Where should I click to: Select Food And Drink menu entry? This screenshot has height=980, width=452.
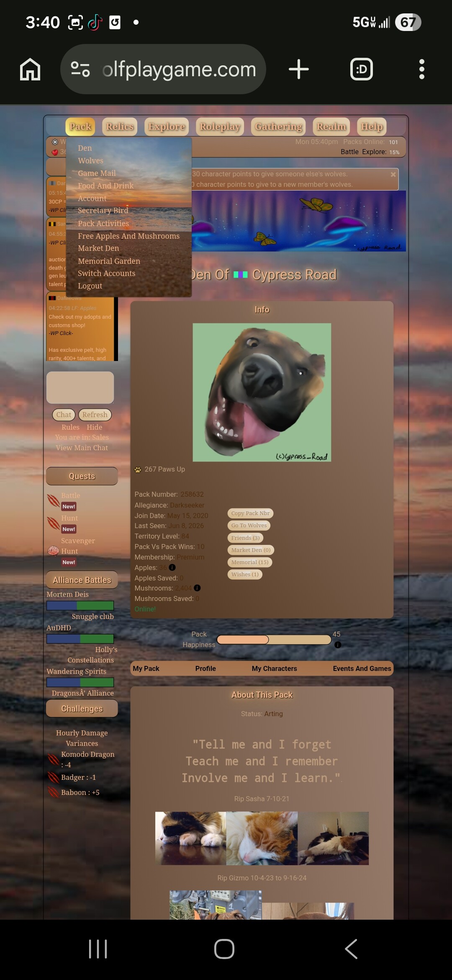click(x=105, y=186)
